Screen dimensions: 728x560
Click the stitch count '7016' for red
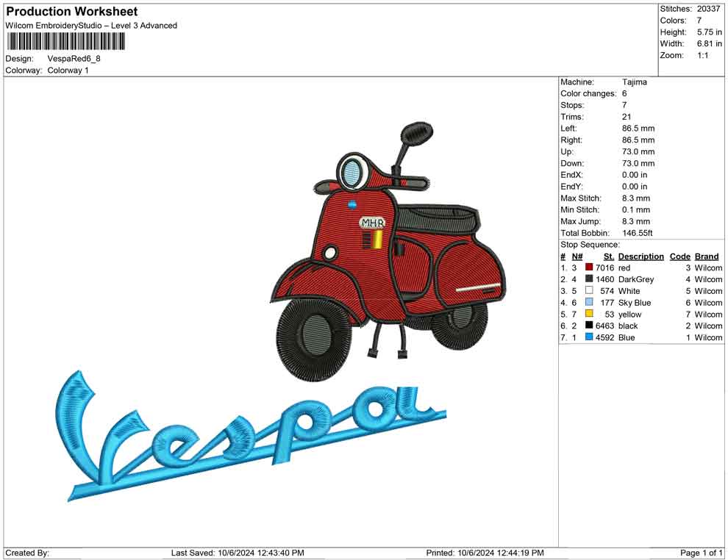604,268
